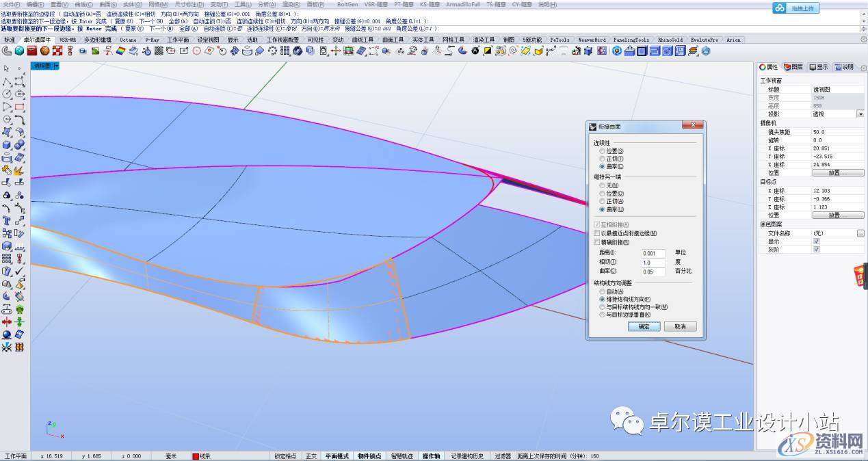868x461 pixels.
Task: Click the rainbow gradient surface toolbar icon
Action: pos(120,51)
